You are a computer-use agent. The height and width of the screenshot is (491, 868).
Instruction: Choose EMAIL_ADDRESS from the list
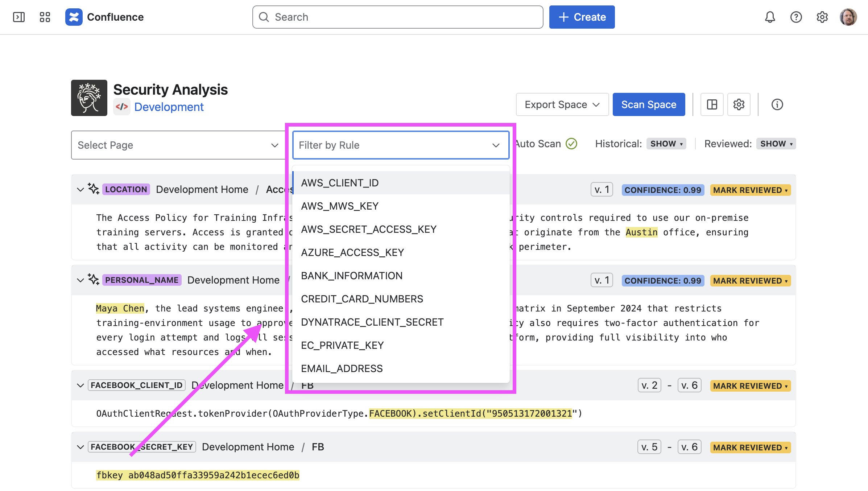401,368
